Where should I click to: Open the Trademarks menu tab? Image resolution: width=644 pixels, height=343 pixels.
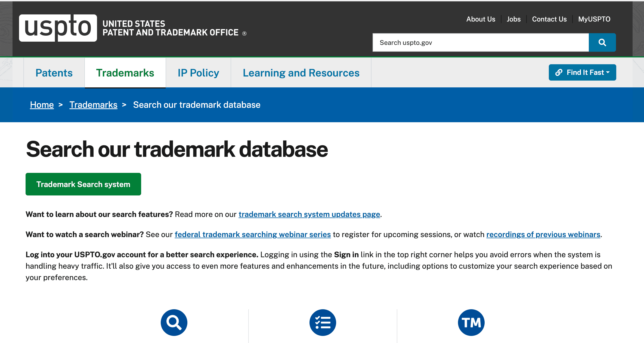[x=125, y=73]
